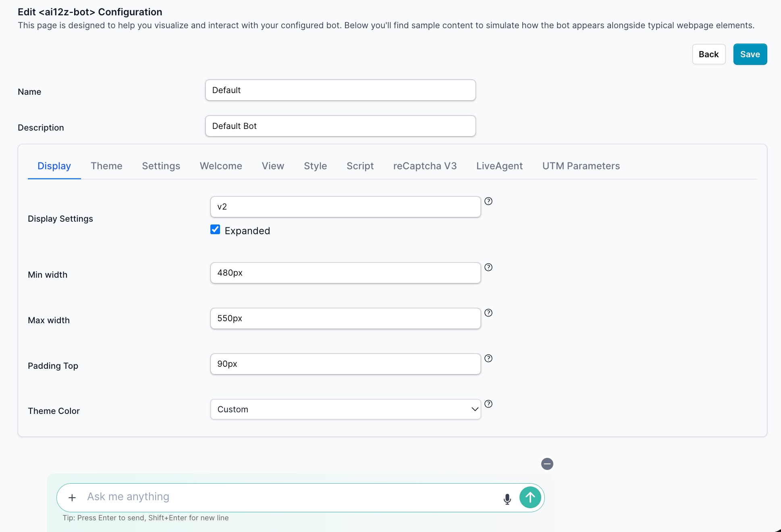Click the plus attachment icon in chat
The image size is (781, 532).
tap(72, 498)
